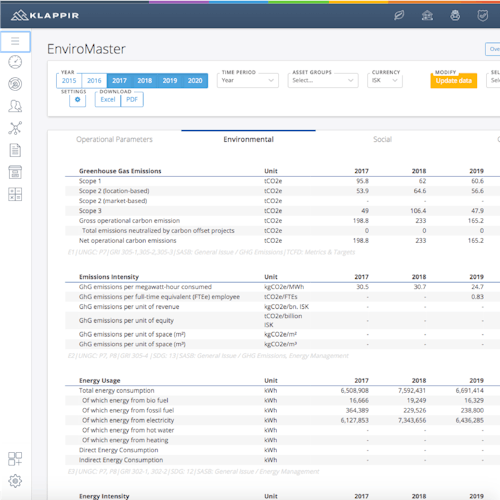Toggle year 2017 selection
Screen dimensions: 500x500
click(119, 81)
